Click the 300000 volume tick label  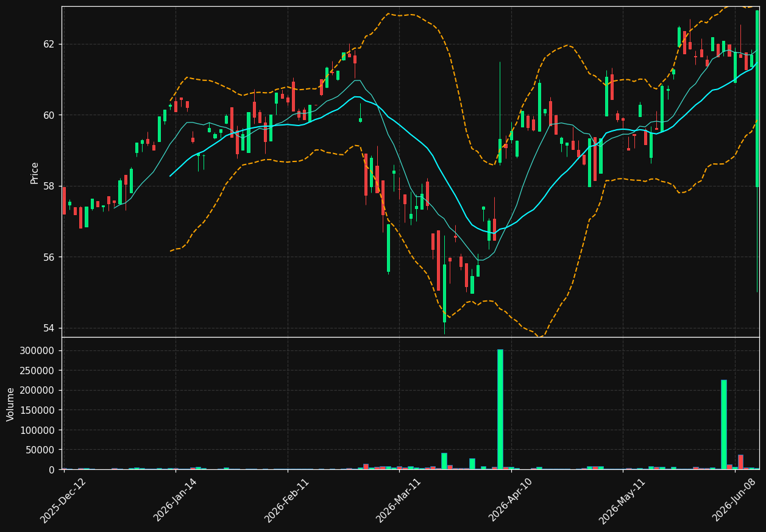38,351
